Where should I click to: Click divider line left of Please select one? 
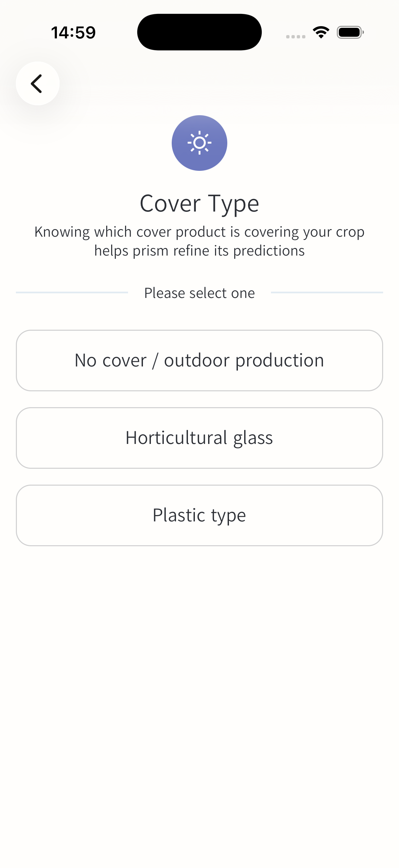pos(72,293)
